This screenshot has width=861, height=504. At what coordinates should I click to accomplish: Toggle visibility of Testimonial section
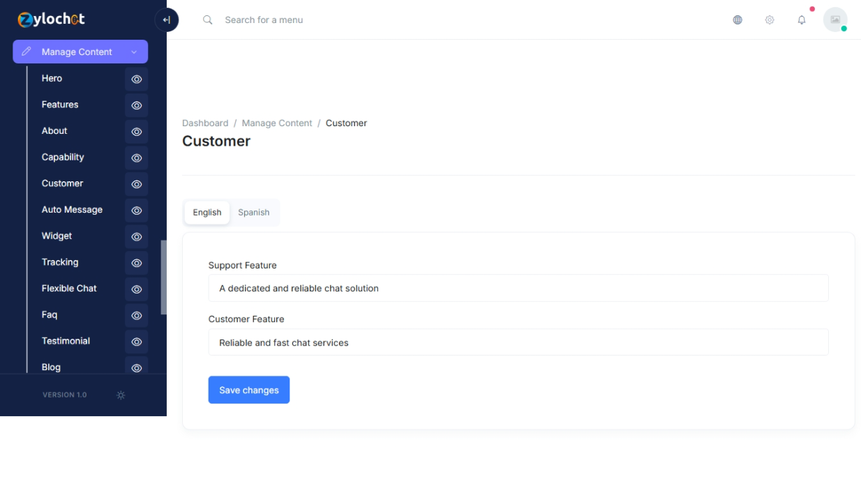(137, 342)
